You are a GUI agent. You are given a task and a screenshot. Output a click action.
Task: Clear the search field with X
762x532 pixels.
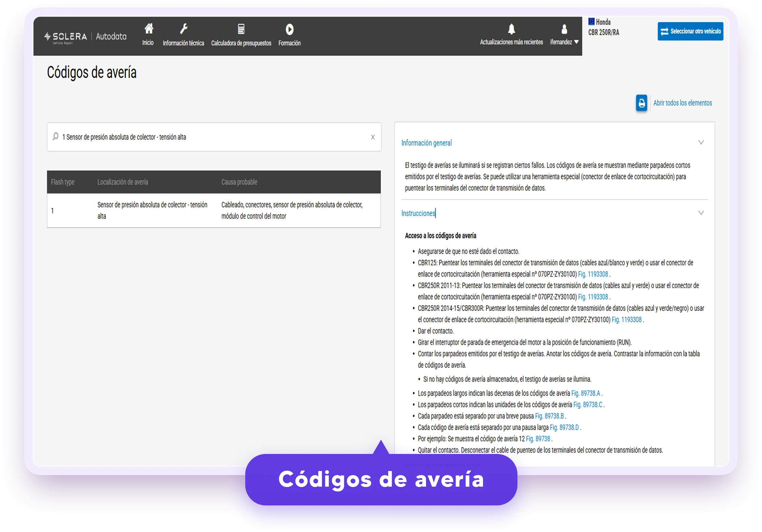pyautogui.click(x=373, y=137)
